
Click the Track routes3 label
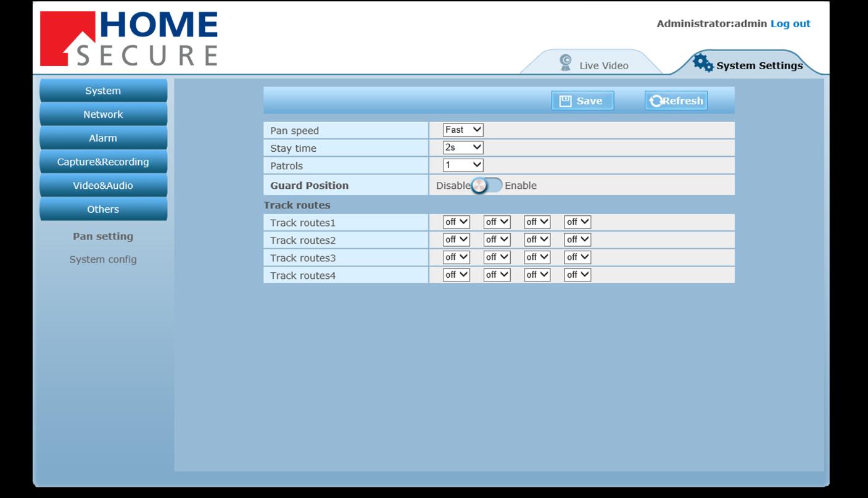303,258
